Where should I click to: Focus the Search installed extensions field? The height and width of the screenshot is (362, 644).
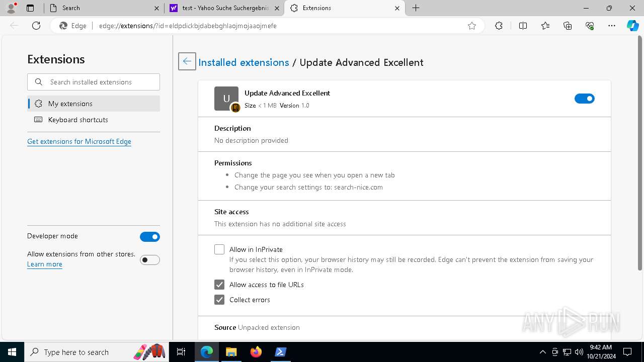tap(94, 82)
